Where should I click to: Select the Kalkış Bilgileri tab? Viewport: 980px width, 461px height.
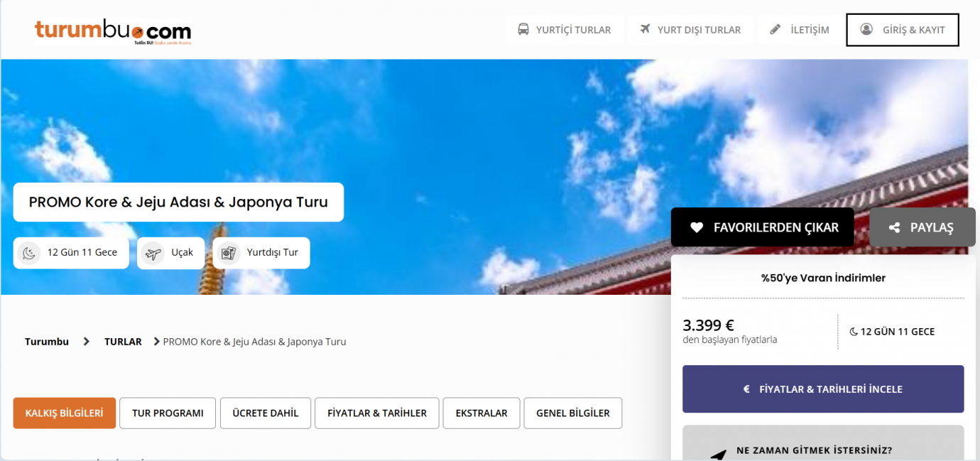pos(65,413)
